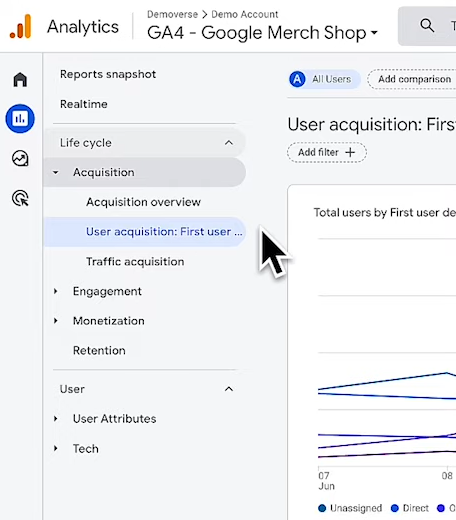Screen dimensions: 456x520
Task: Click the plus icon in Add filter
Action: (x=350, y=152)
